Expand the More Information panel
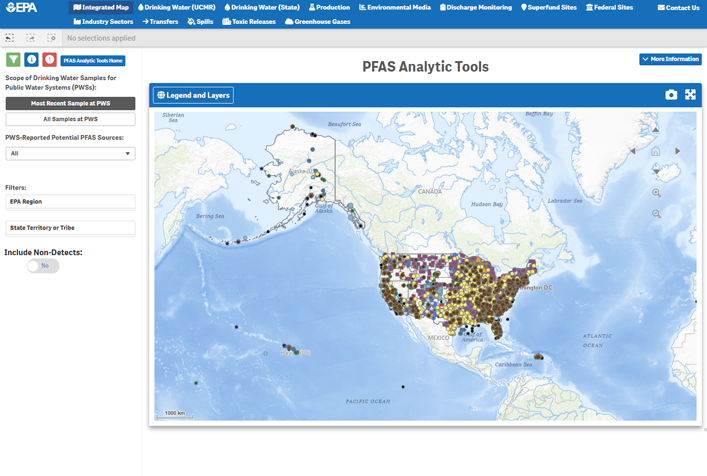This screenshot has height=476, width=707. point(670,59)
